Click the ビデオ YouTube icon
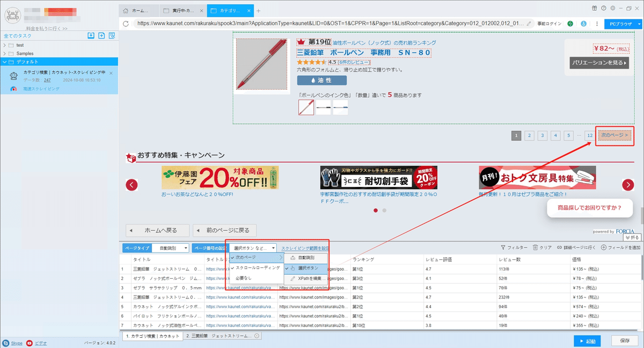This screenshot has width=644, height=348. (30, 343)
